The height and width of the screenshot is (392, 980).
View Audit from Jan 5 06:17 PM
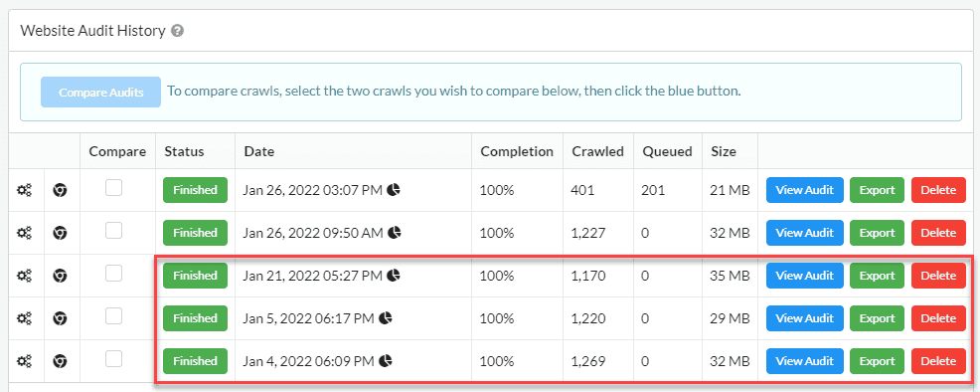[x=804, y=318]
